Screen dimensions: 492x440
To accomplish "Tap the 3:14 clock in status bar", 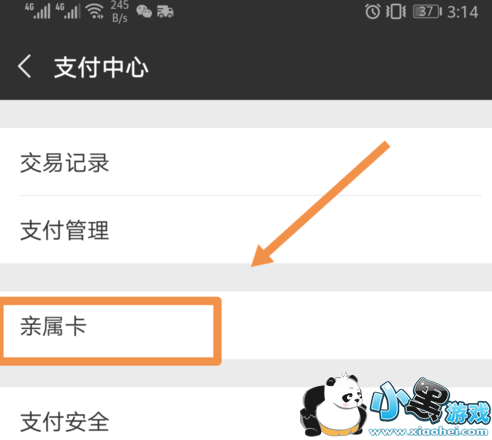I will point(463,12).
